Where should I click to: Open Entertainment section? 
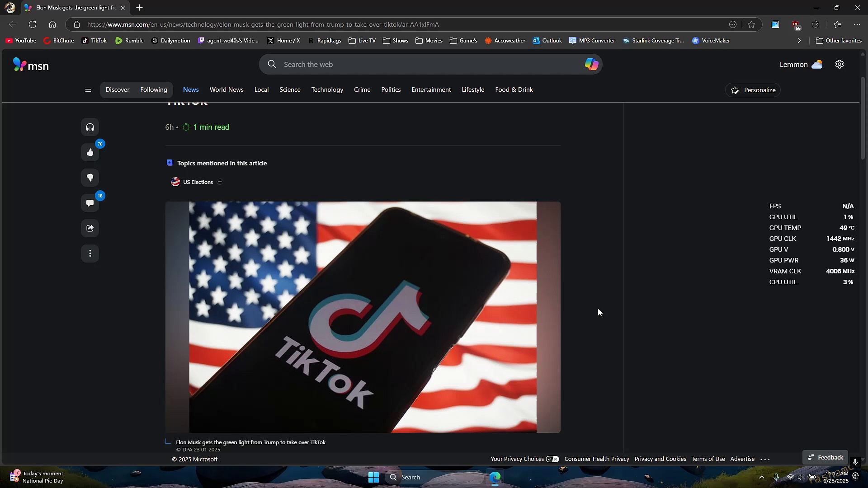coord(431,90)
